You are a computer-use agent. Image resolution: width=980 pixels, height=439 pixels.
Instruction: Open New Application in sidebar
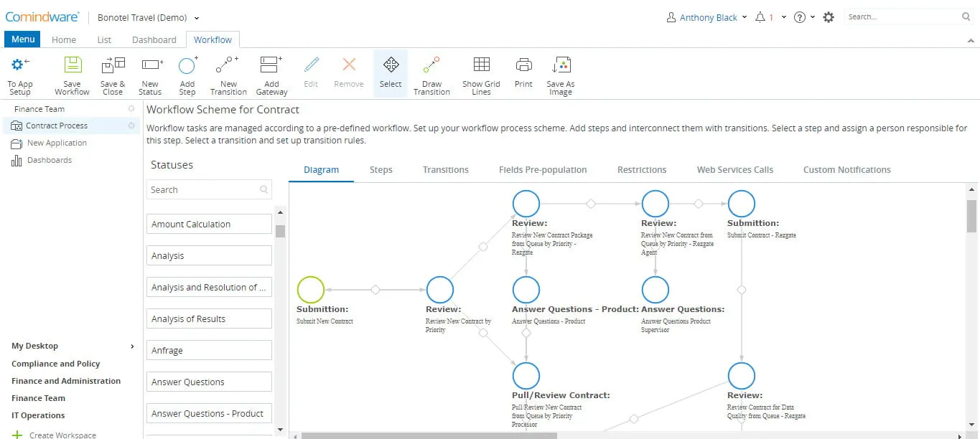click(x=57, y=143)
